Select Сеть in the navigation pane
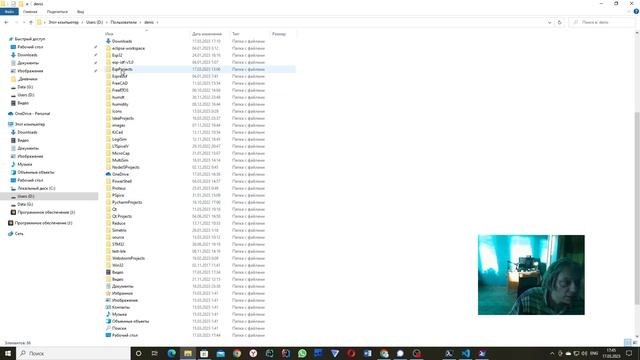This screenshot has width=640, height=360. [x=19, y=233]
